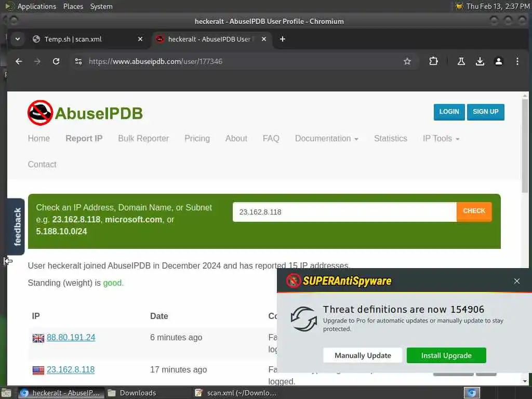This screenshot has width=532, height=399.
Task: Open the vertical feedback side tab
Action: click(16, 227)
